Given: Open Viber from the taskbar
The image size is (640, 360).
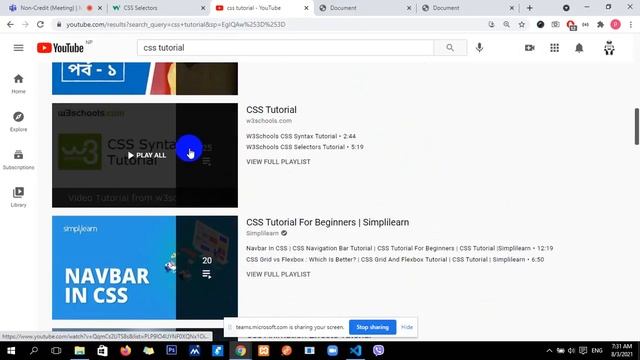Looking at the screenshot, I should point(378,351).
